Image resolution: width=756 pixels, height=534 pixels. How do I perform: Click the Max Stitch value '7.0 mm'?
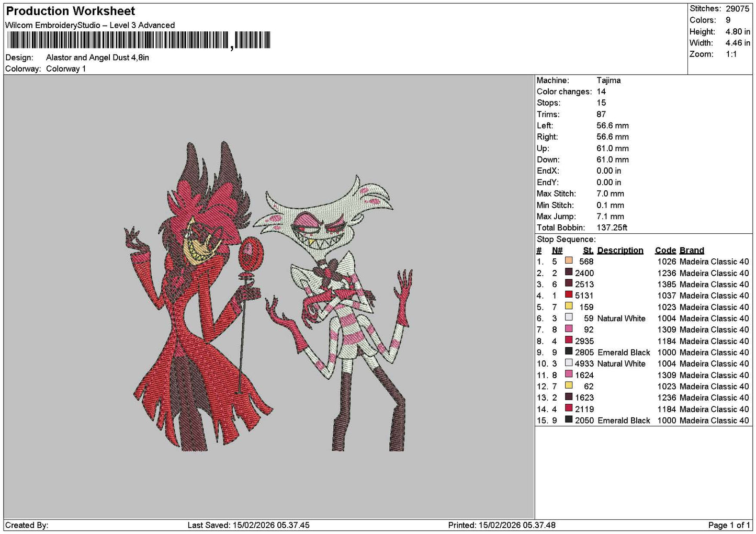coord(611,194)
